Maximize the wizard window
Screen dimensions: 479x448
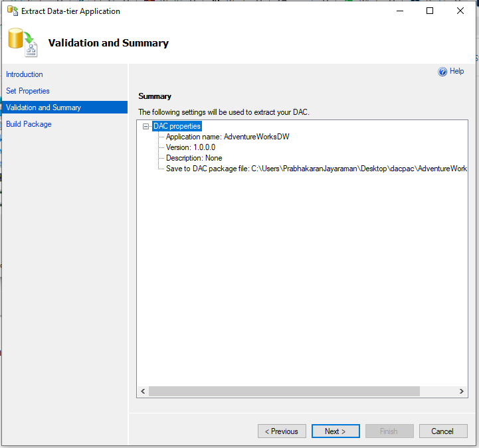(430, 11)
